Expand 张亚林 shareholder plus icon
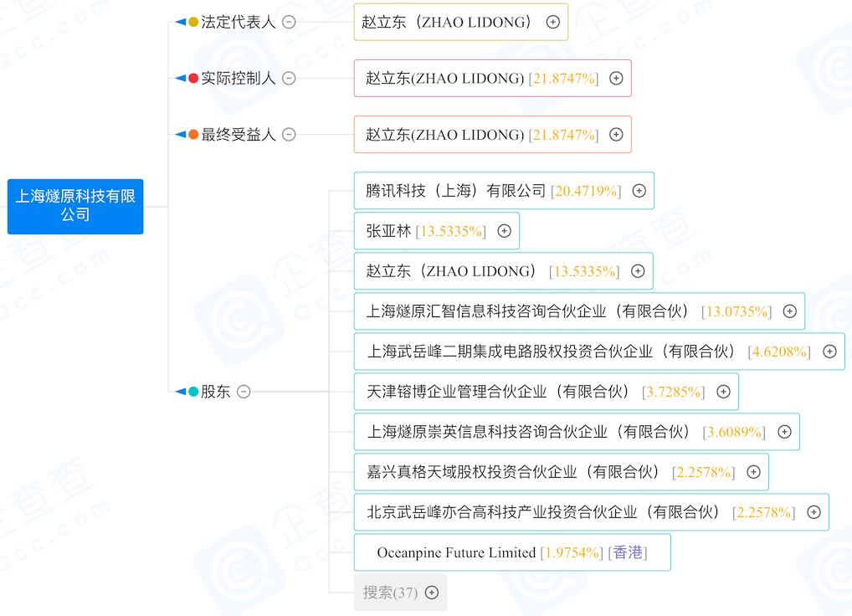Screen dimensions: 852x616 tap(504, 231)
